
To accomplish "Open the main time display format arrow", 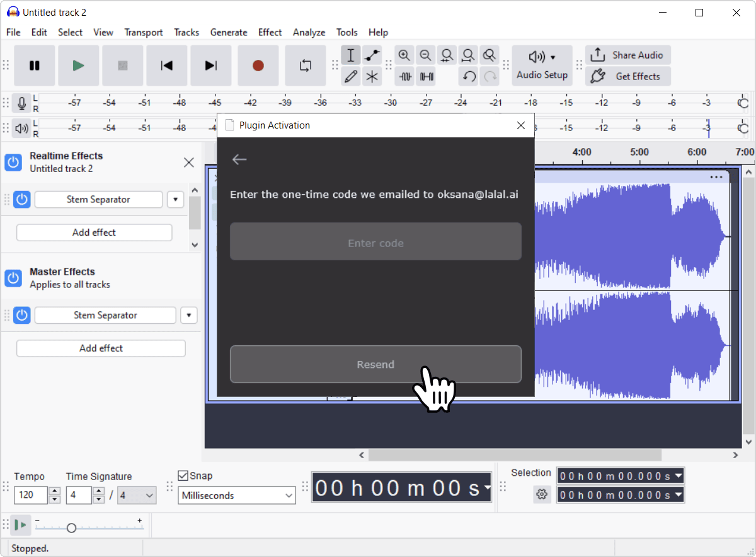I will [486, 488].
